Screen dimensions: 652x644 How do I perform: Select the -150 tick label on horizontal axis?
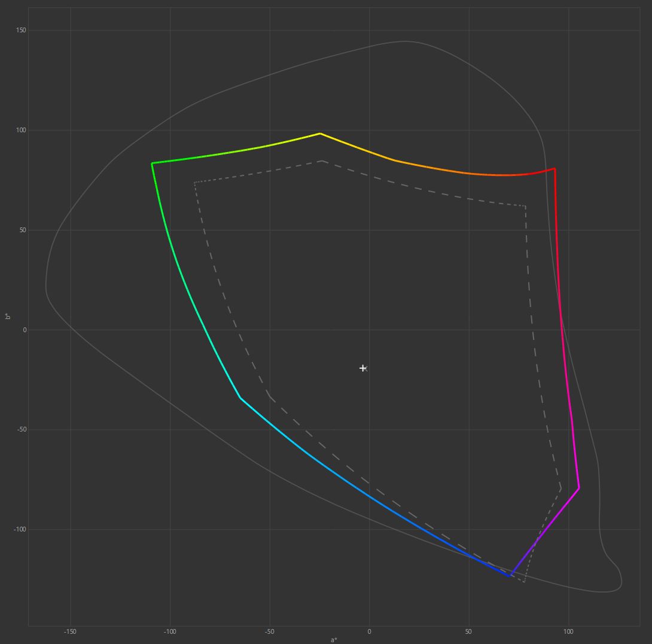click(x=70, y=631)
